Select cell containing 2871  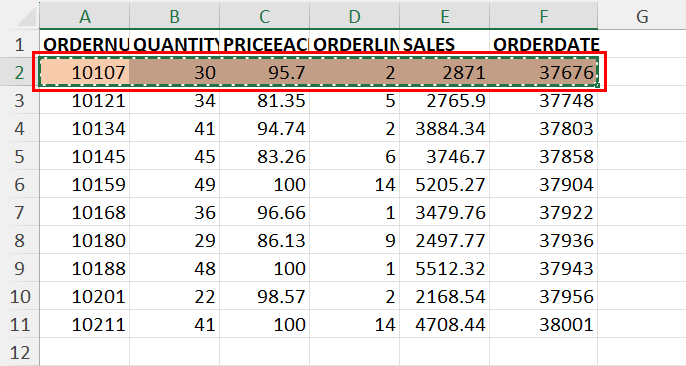444,72
